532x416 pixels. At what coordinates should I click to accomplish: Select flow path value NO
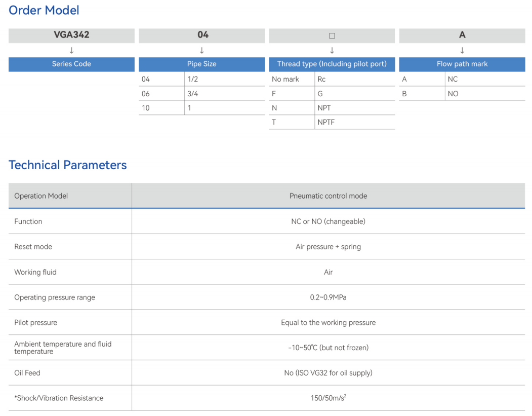pos(453,94)
